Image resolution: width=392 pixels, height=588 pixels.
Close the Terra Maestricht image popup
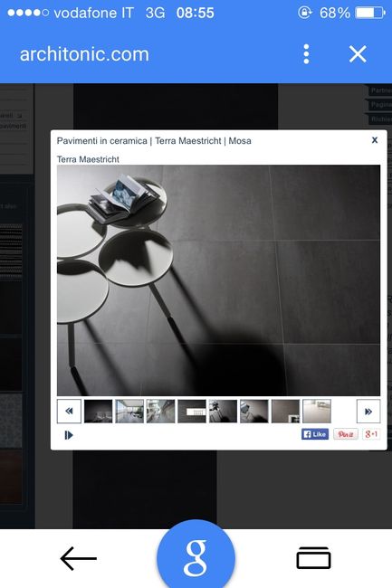(x=375, y=140)
